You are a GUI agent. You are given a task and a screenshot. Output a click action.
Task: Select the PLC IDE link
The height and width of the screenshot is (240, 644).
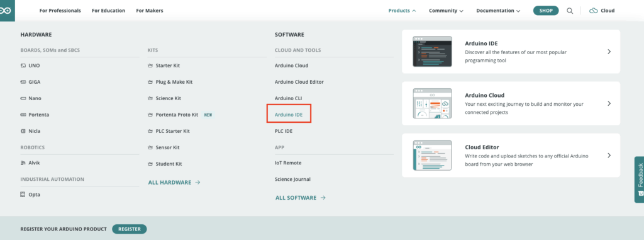tap(284, 131)
